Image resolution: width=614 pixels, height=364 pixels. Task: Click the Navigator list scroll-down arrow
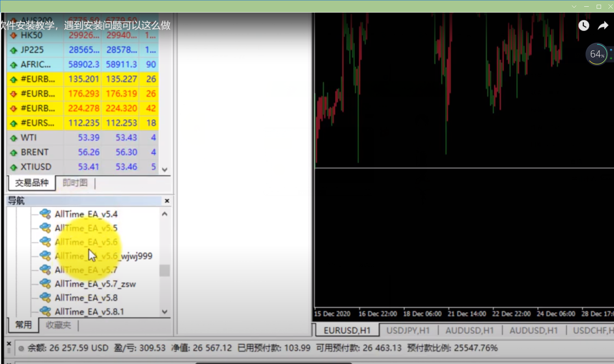(165, 311)
